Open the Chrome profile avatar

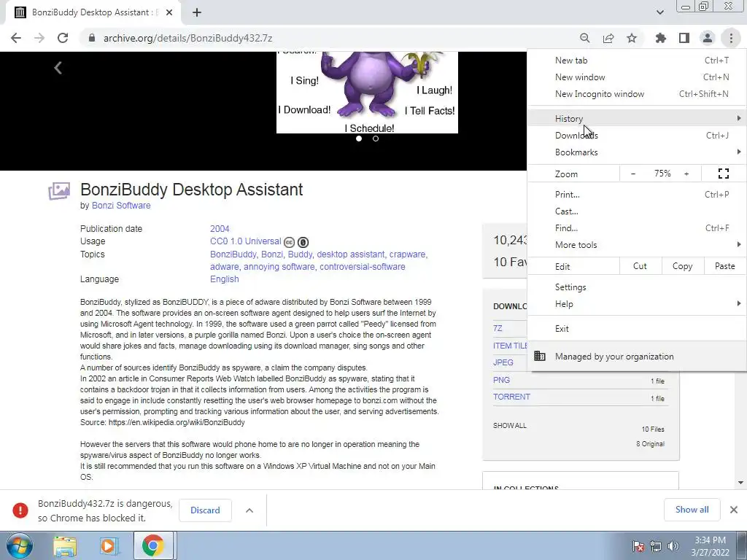point(708,38)
